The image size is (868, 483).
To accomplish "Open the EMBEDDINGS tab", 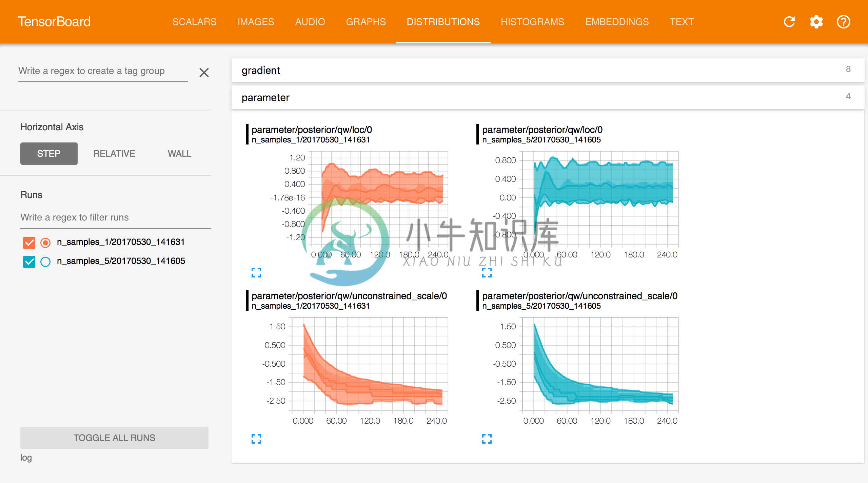I will [x=617, y=22].
